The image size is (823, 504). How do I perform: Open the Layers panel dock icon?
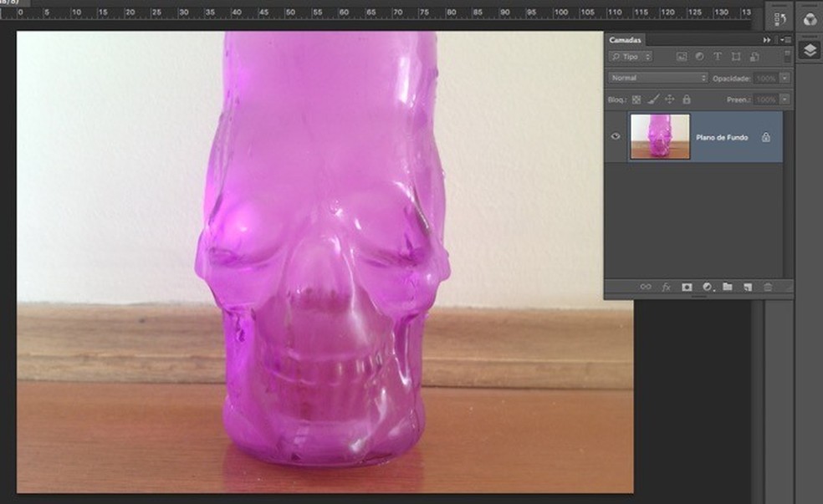click(x=810, y=50)
